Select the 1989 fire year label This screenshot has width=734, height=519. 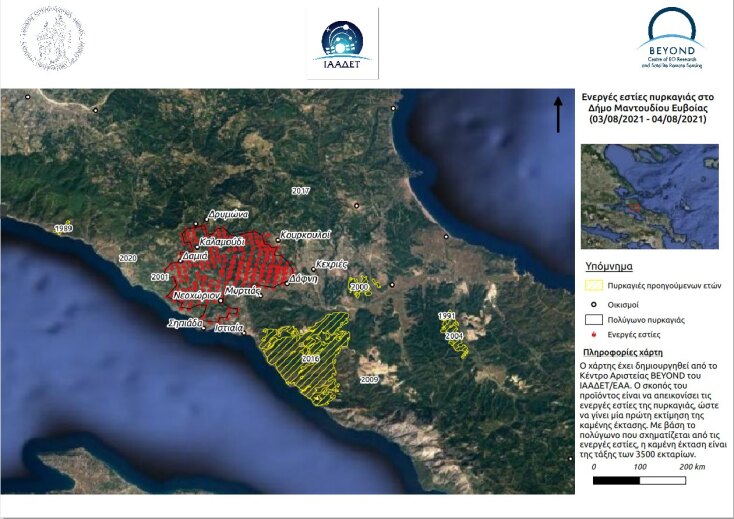63,229
